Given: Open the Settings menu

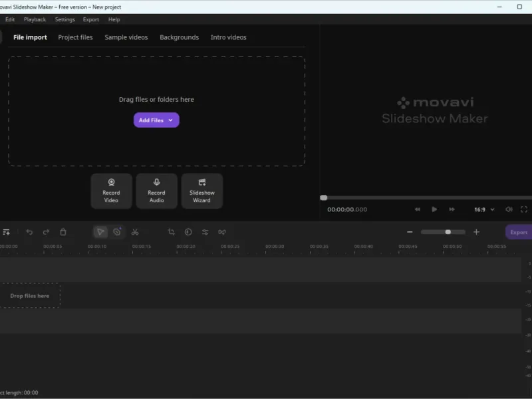Looking at the screenshot, I should [65, 20].
